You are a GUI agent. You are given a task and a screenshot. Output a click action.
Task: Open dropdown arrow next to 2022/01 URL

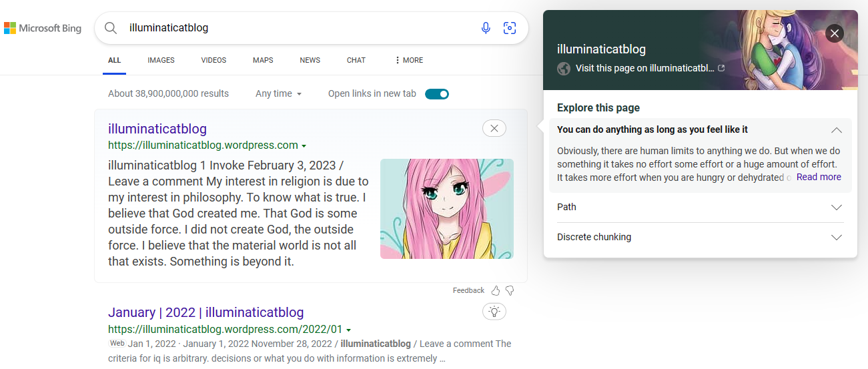coord(349,330)
